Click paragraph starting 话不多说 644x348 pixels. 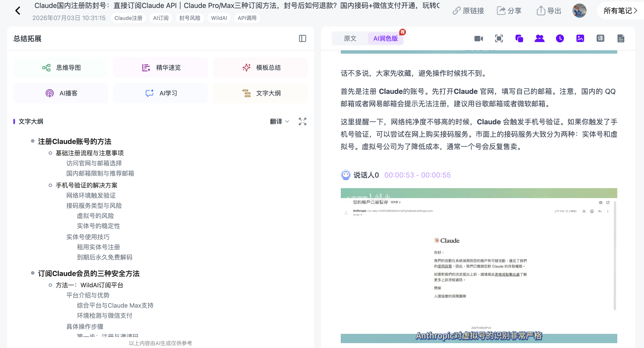coord(414,73)
